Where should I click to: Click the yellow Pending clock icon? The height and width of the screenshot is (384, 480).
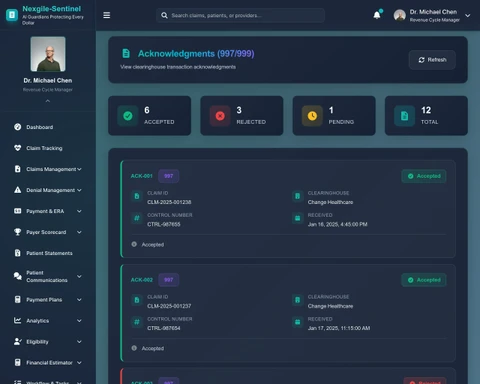312,116
